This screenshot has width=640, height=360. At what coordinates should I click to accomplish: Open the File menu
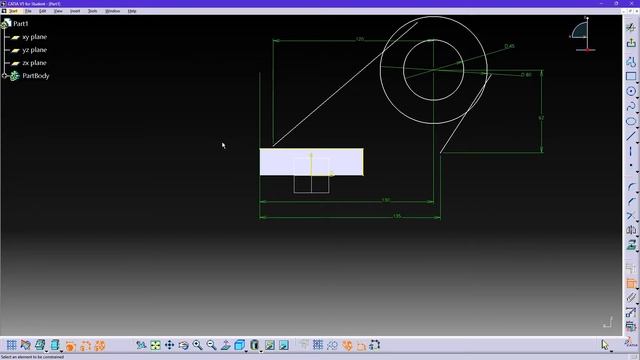point(28,11)
